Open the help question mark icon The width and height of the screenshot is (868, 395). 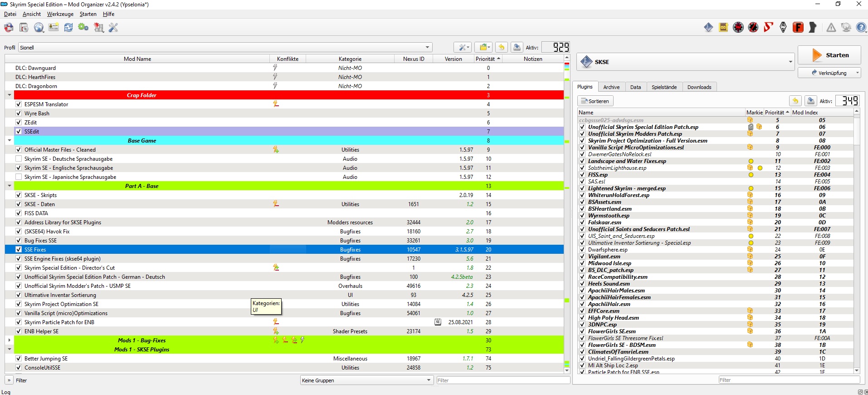pos(861,28)
